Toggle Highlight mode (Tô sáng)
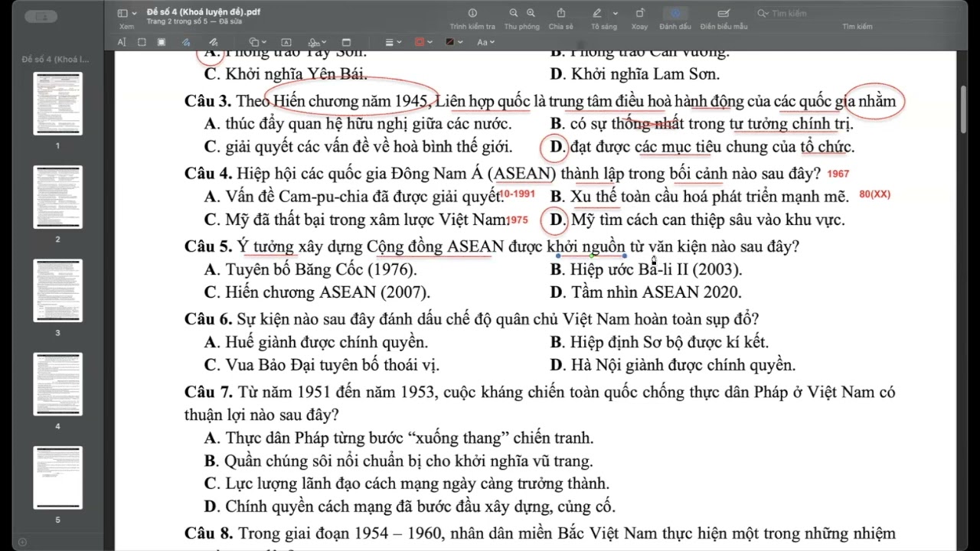 click(x=597, y=13)
